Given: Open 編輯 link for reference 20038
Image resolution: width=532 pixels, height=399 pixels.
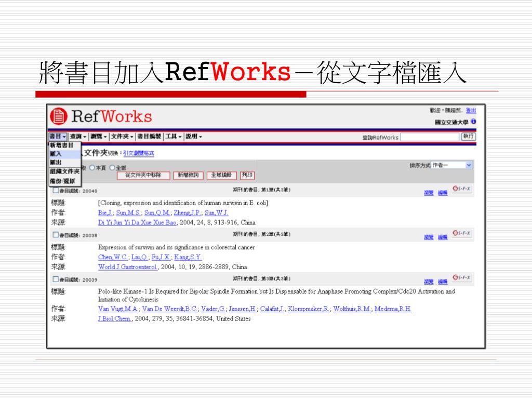Looking at the screenshot, I should point(443,237).
